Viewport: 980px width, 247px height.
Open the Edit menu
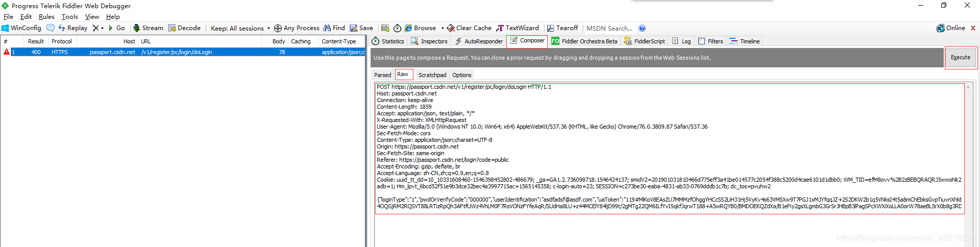click(x=26, y=17)
